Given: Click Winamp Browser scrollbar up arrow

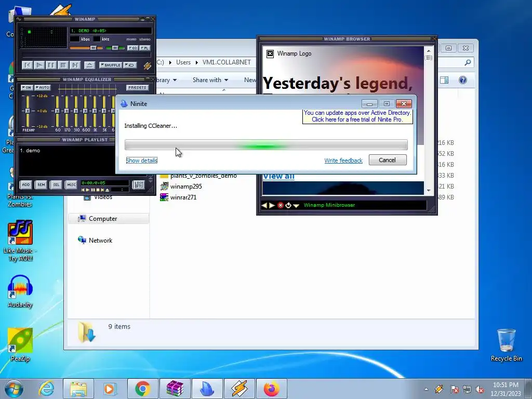Looking at the screenshot, I should [x=429, y=50].
